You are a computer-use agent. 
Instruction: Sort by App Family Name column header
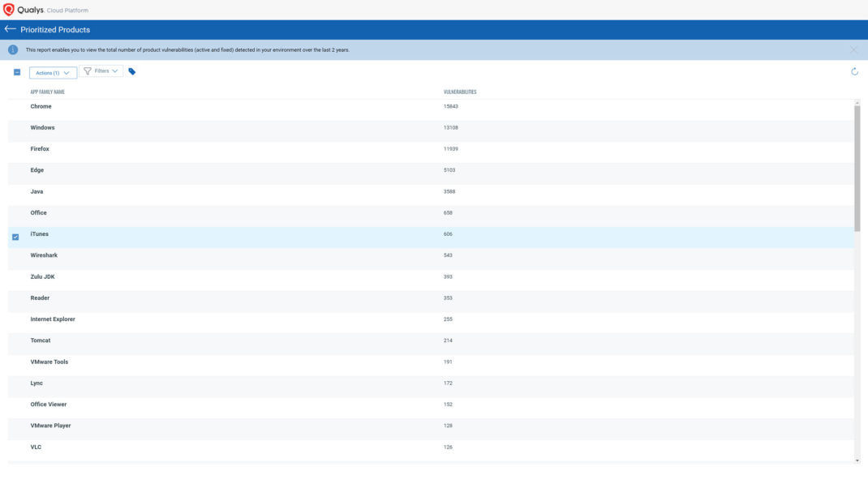point(48,92)
